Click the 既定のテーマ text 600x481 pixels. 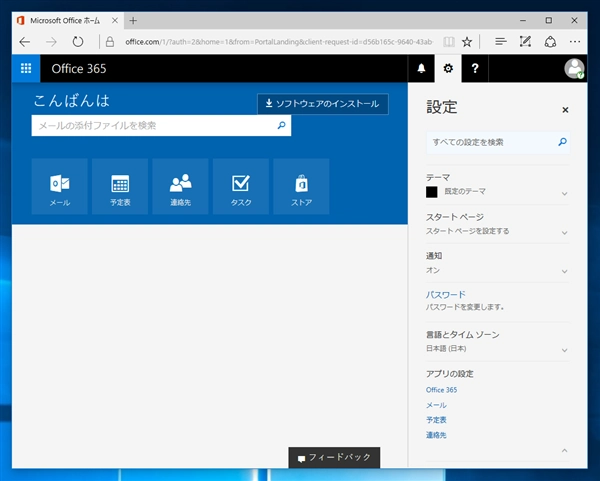click(x=465, y=191)
